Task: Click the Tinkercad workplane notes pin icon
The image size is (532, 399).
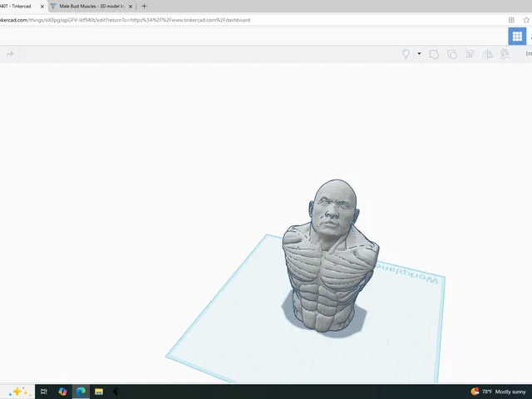Action: click(x=406, y=54)
